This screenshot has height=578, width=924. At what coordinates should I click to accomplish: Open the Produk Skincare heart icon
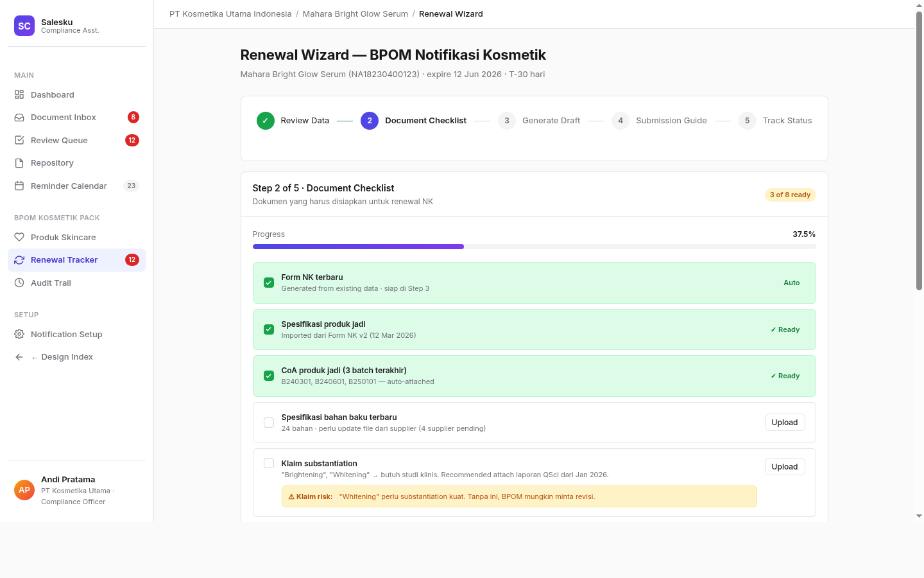[19, 237]
